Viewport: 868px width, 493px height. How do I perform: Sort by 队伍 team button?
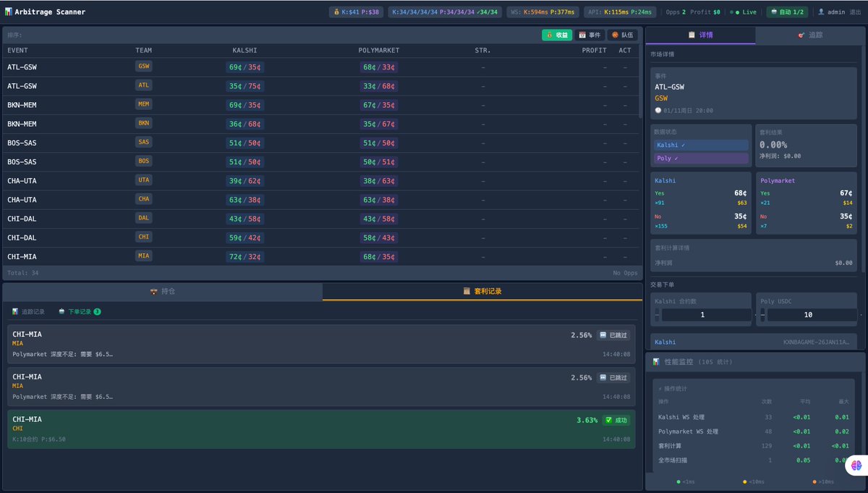622,35
